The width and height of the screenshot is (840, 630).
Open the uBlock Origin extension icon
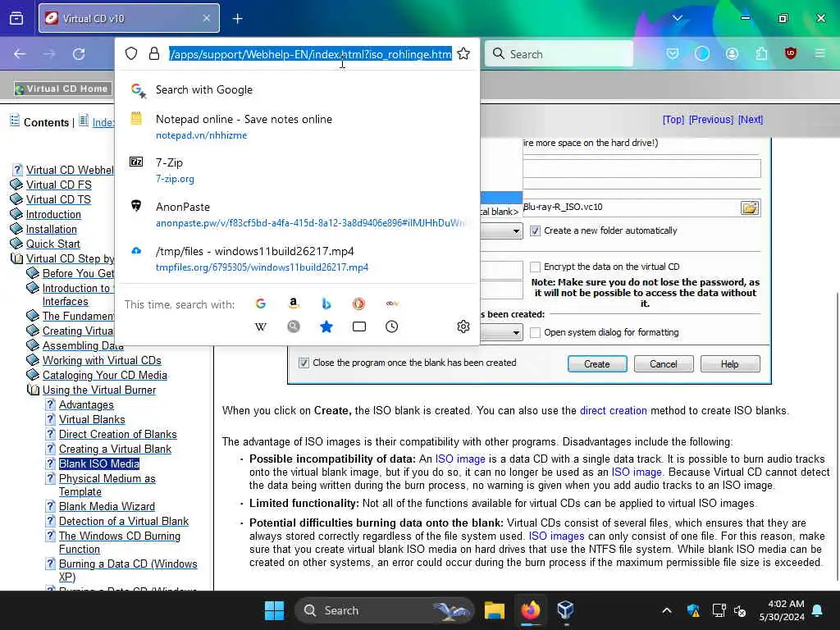[x=790, y=53]
